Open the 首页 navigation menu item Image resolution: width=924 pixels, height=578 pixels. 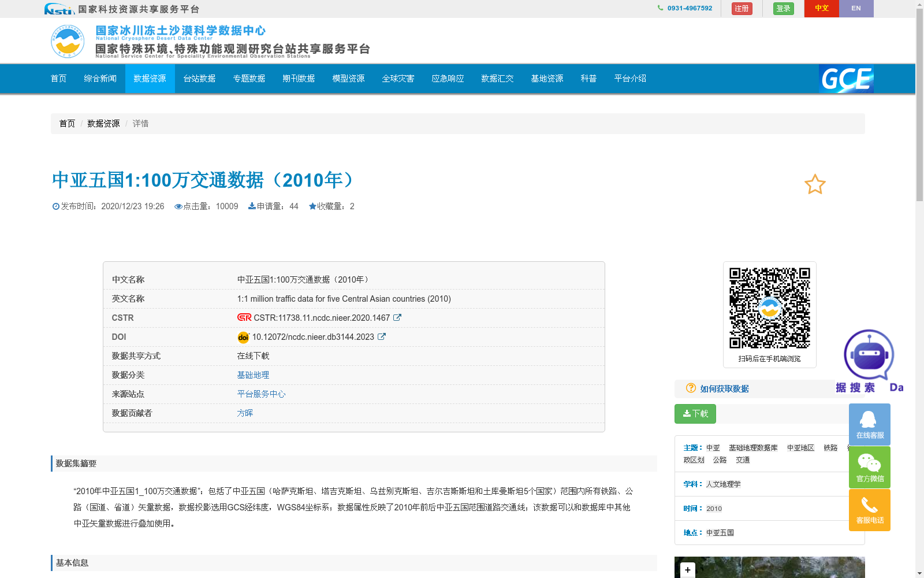59,79
